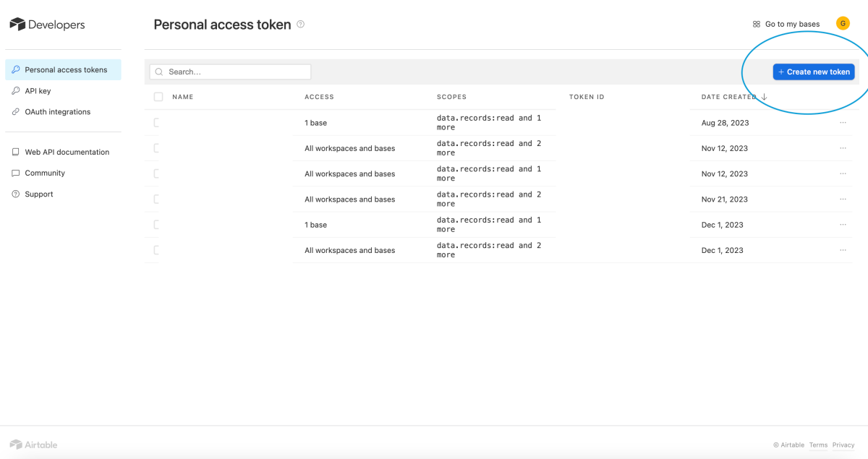Open the overflow menu on the first token row
Image resolution: width=868 pixels, height=459 pixels.
click(x=842, y=122)
